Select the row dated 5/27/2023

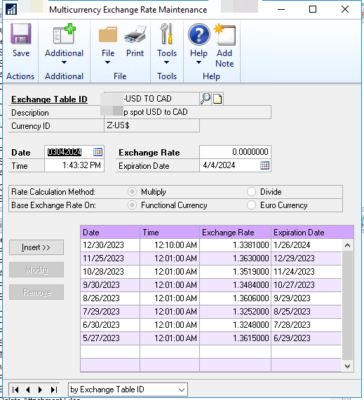pos(211,338)
